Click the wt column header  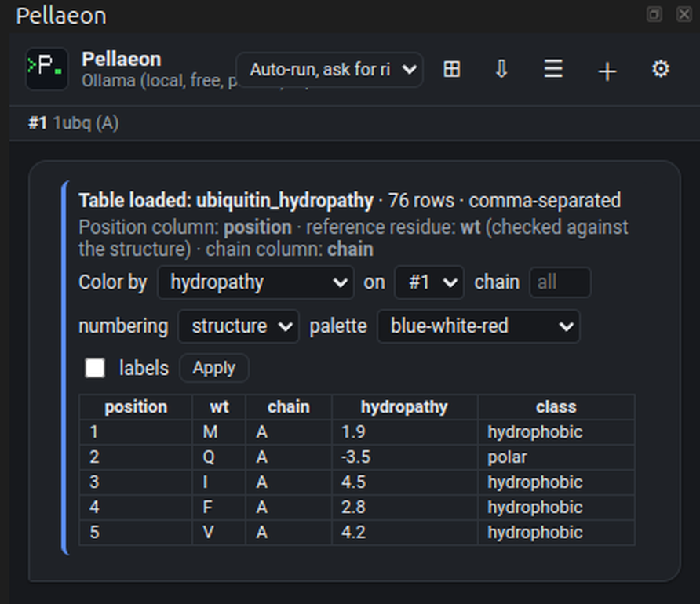[x=219, y=407]
